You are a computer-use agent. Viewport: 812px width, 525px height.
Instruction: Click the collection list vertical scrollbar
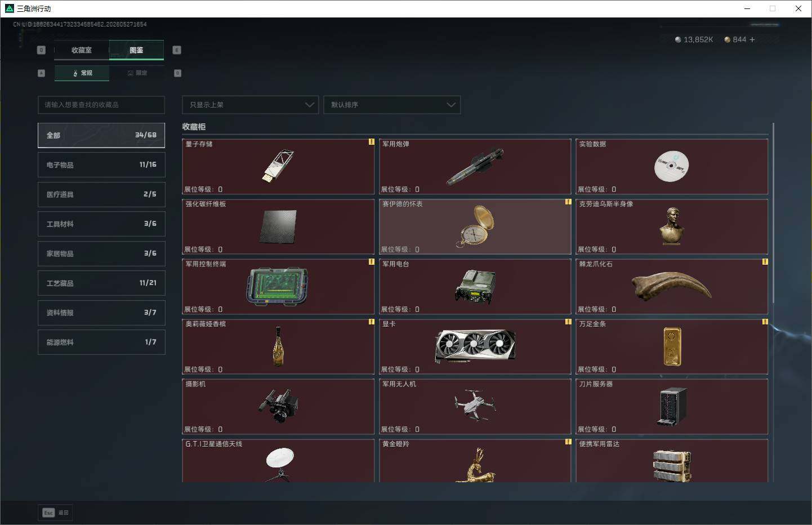click(774, 213)
